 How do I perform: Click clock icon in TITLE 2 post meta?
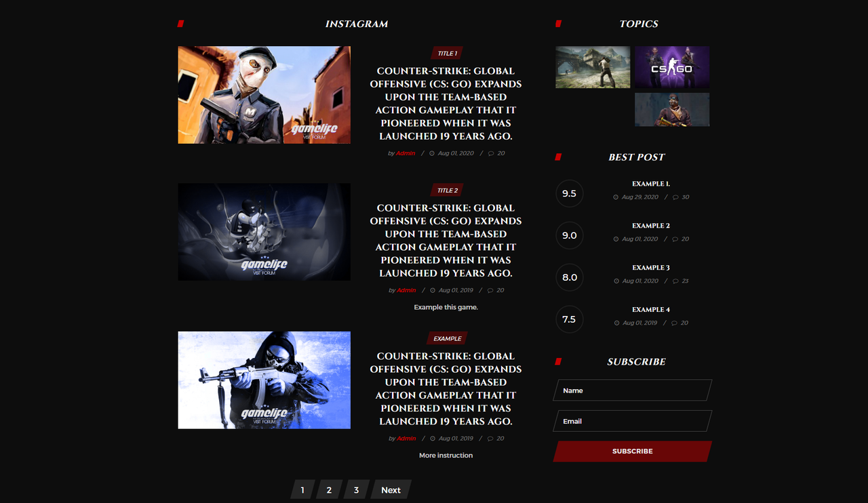pos(433,290)
